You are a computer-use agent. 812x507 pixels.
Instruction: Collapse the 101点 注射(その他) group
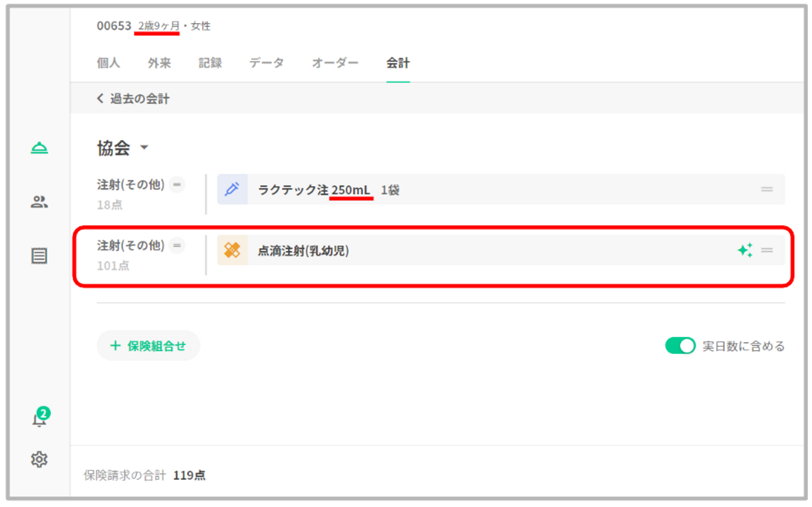(x=177, y=246)
